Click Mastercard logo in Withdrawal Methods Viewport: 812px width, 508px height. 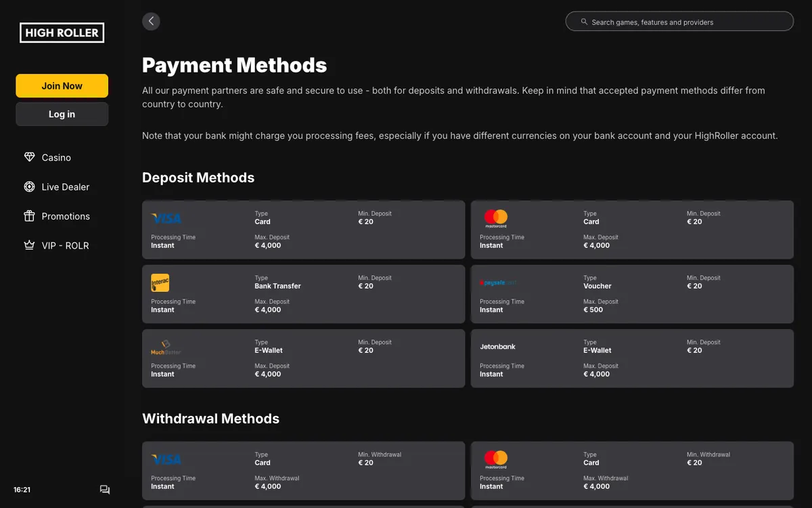[x=496, y=459]
